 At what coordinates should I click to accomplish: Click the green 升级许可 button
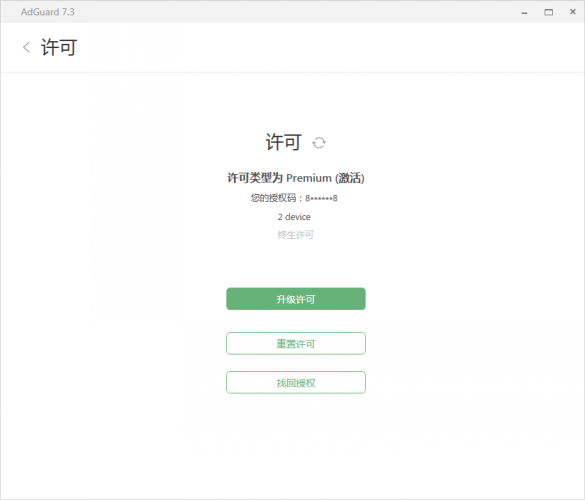(x=296, y=299)
